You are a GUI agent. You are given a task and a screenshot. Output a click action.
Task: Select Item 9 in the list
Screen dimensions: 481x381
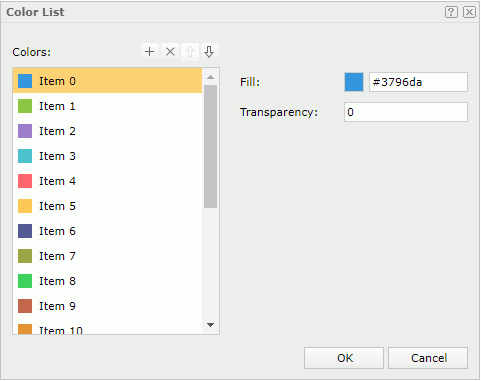point(107,306)
